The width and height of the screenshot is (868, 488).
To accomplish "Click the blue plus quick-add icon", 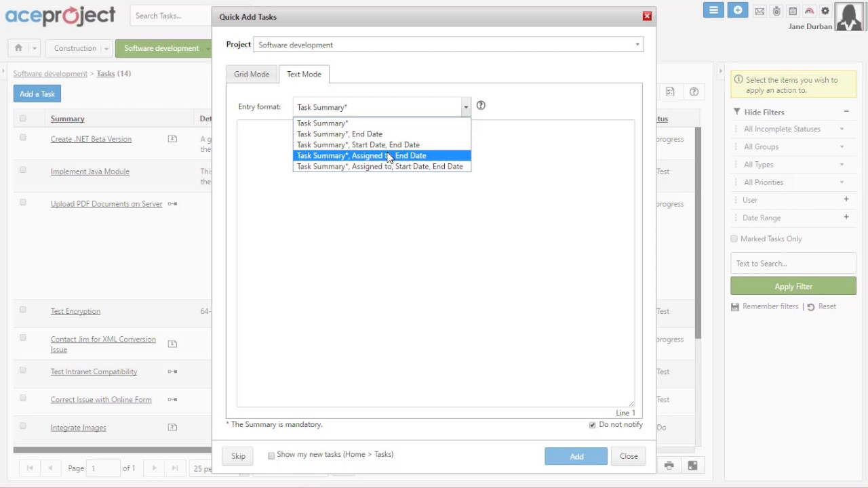I will 738,10.
